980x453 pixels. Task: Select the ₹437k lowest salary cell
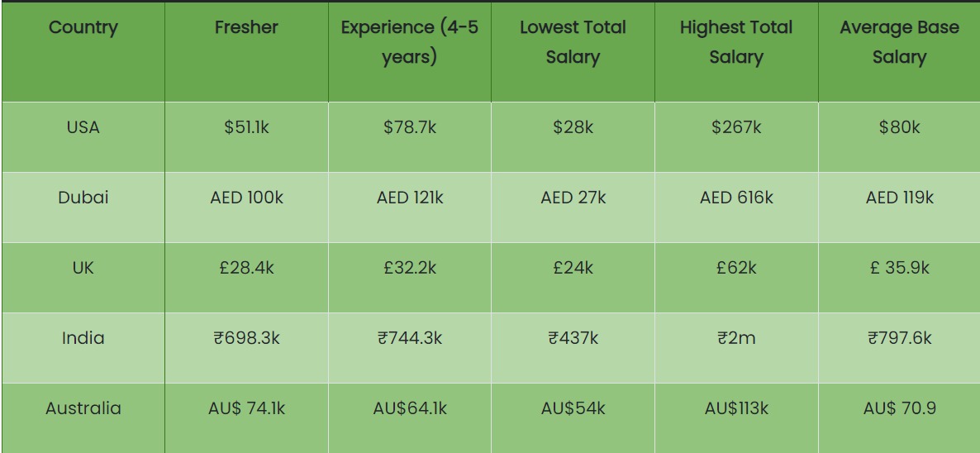(x=573, y=338)
